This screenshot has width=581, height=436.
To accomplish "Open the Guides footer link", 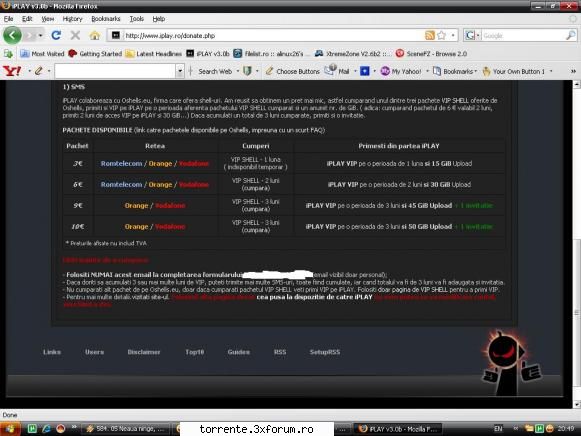I will click(239, 352).
